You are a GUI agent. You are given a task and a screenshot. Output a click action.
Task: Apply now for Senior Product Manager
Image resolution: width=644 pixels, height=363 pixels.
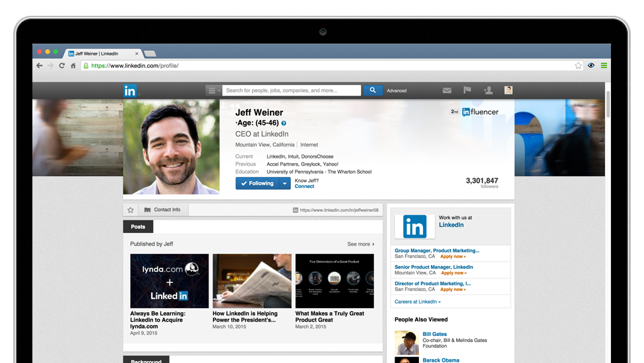454,273
